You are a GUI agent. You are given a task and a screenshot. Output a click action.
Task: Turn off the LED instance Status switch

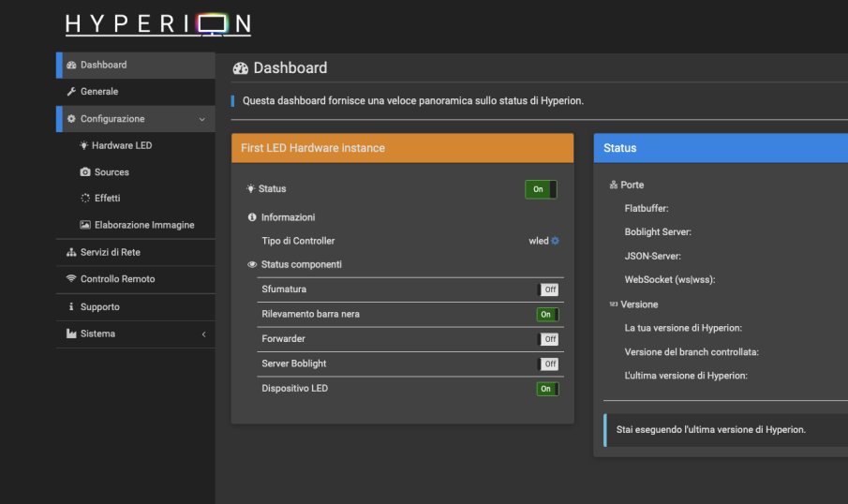541,189
